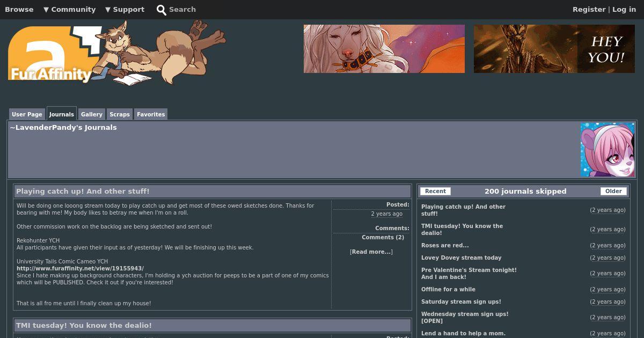
Task: Go to the User Page tab
Action: pyautogui.click(x=27, y=114)
